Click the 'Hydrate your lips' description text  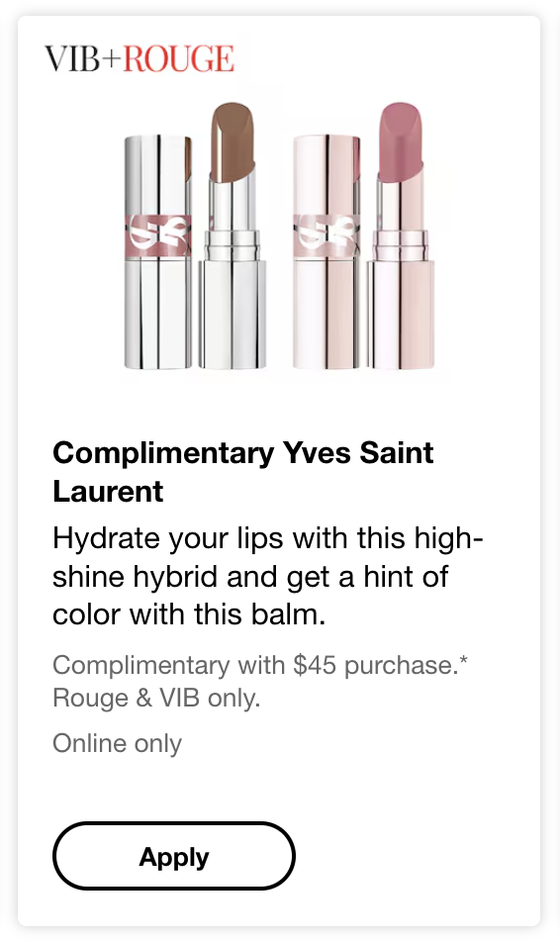point(268,576)
